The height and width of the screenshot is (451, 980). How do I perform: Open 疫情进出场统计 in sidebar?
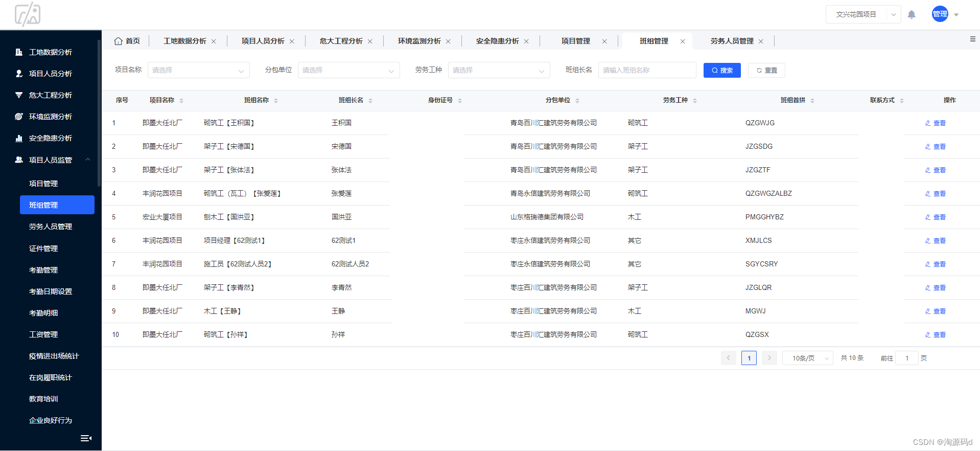pyautogui.click(x=54, y=356)
